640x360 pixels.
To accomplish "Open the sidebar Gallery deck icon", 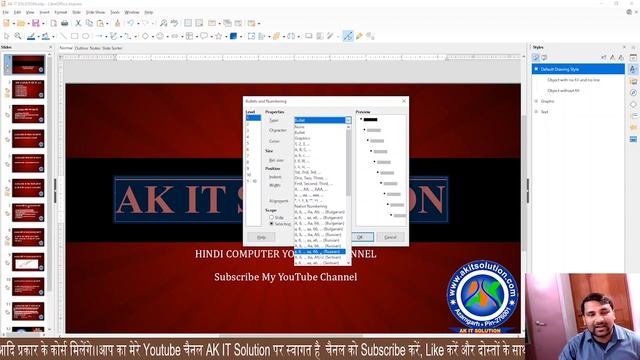I will coord(633,81).
